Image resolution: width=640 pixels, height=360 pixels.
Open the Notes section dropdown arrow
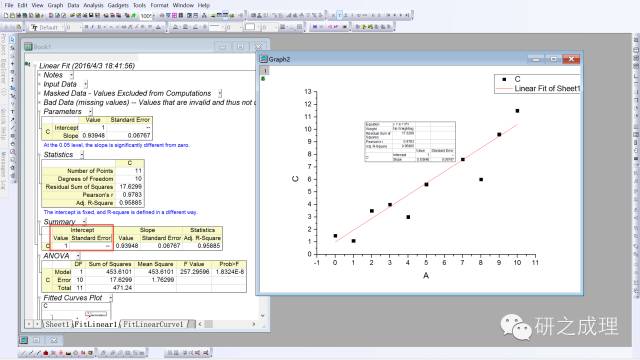click(x=71, y=75)
